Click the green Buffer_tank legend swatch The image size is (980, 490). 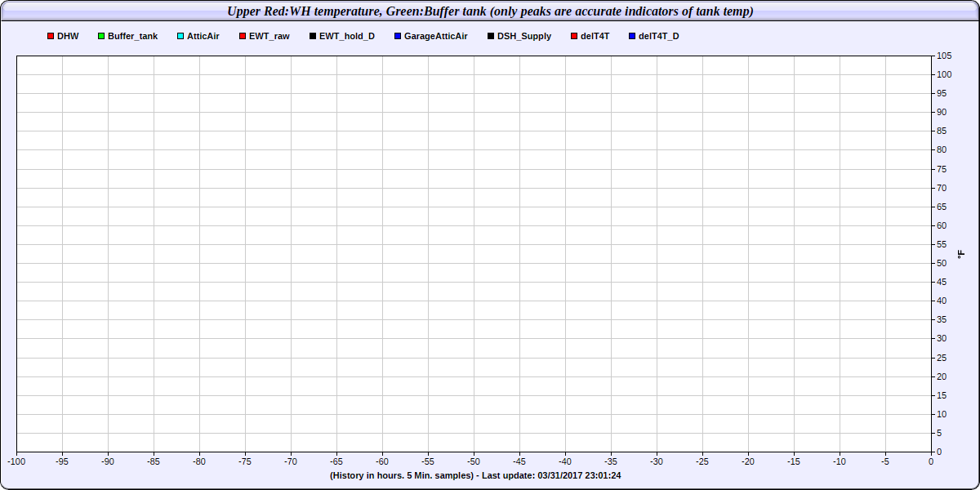tap(101, 37)
